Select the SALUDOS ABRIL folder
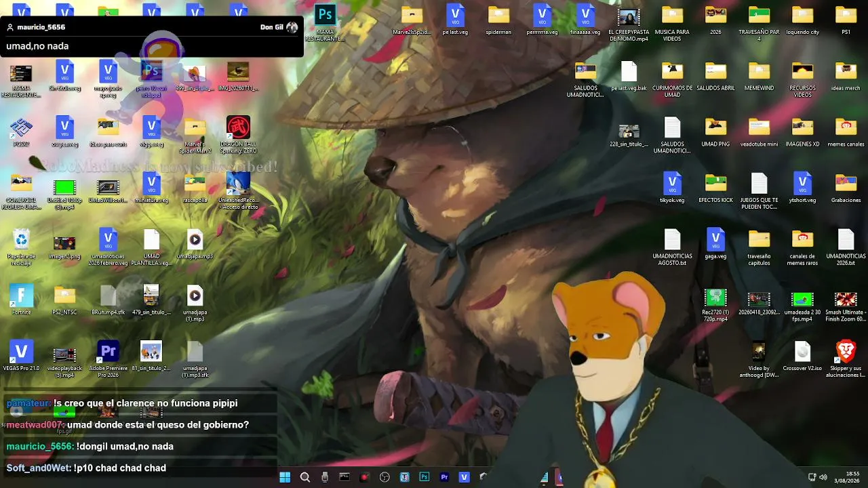Image resolution: width=868 pixels, height=488 pixels. click(x=715, y=75)
